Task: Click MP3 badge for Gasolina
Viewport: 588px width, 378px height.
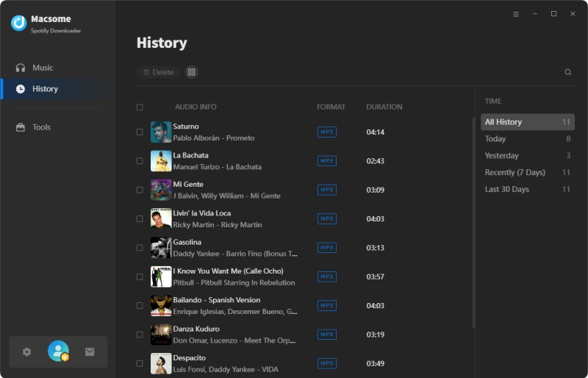Action: click(326, 248)
